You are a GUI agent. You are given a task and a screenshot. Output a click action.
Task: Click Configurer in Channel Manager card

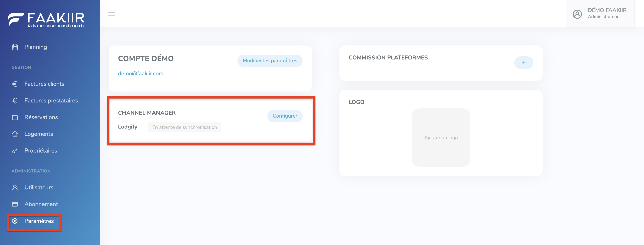[x=285, y=116]
